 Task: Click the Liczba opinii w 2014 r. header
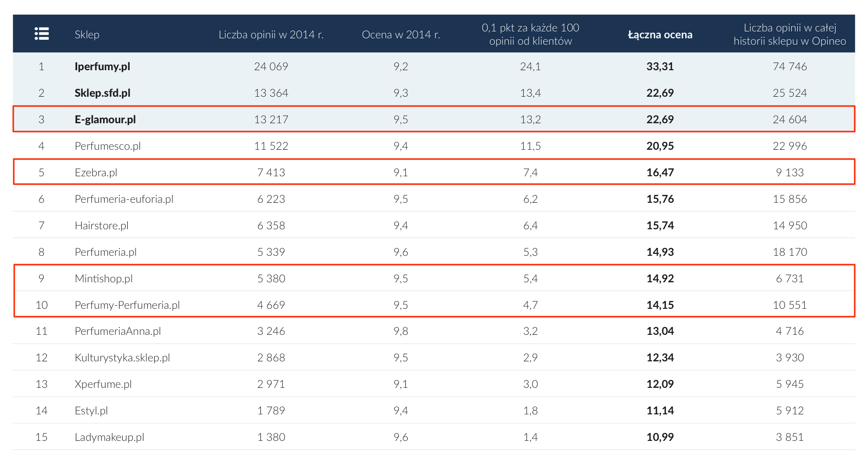pyautogui.click(x=271, y=34)
